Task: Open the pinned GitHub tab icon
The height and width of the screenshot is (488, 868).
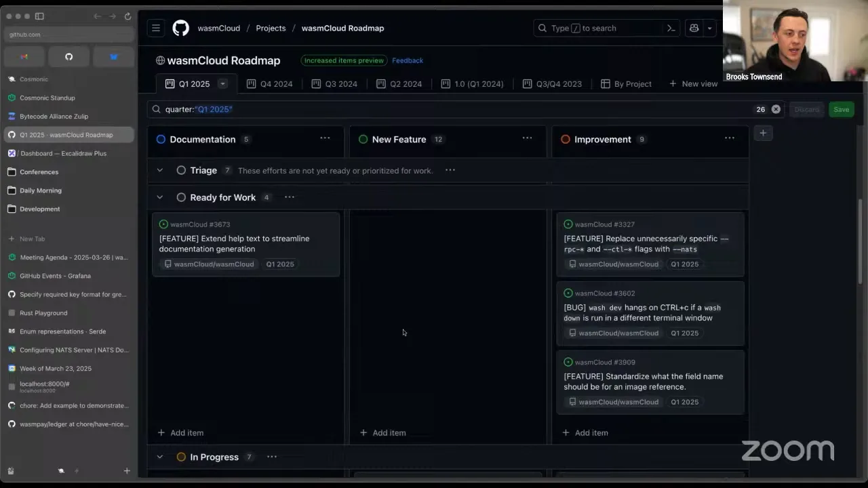Action: click(68, 57)
